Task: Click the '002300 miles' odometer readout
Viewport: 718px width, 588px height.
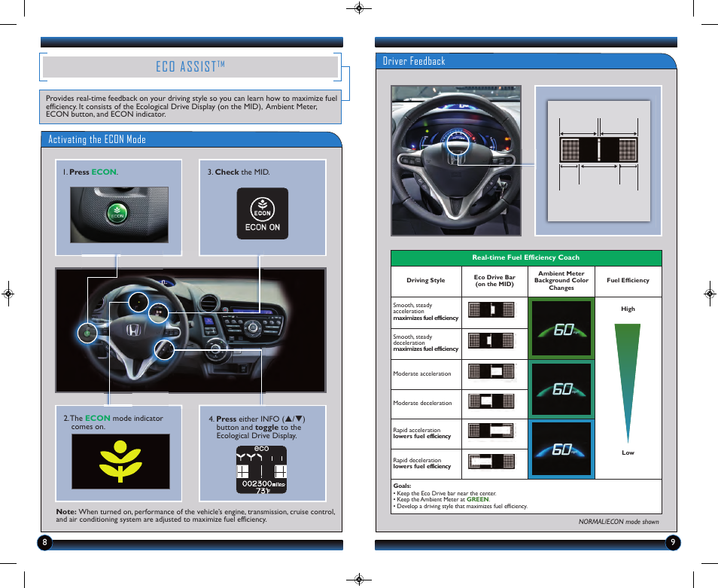Action: (x=263, y=483)
